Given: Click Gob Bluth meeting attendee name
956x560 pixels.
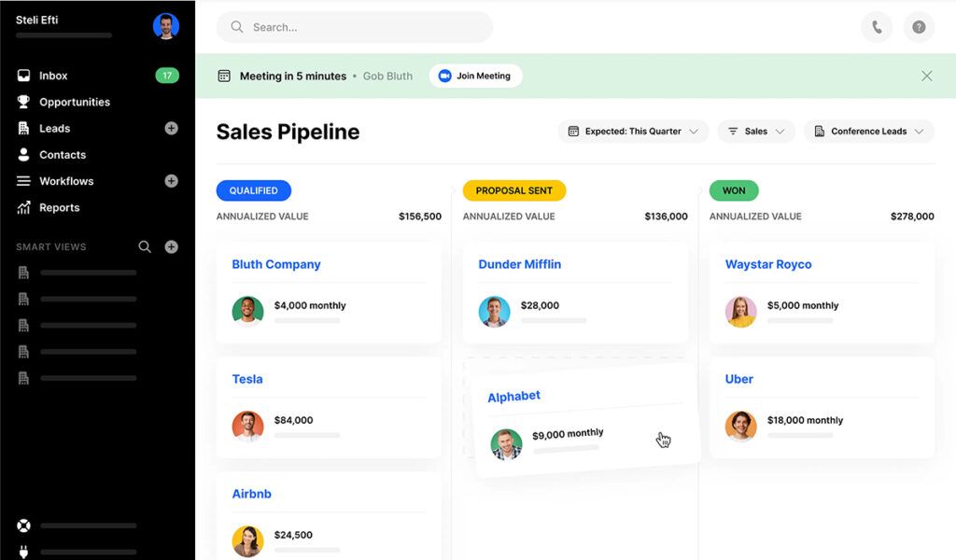Looking at the screenshot, I should tap(387, 77).
